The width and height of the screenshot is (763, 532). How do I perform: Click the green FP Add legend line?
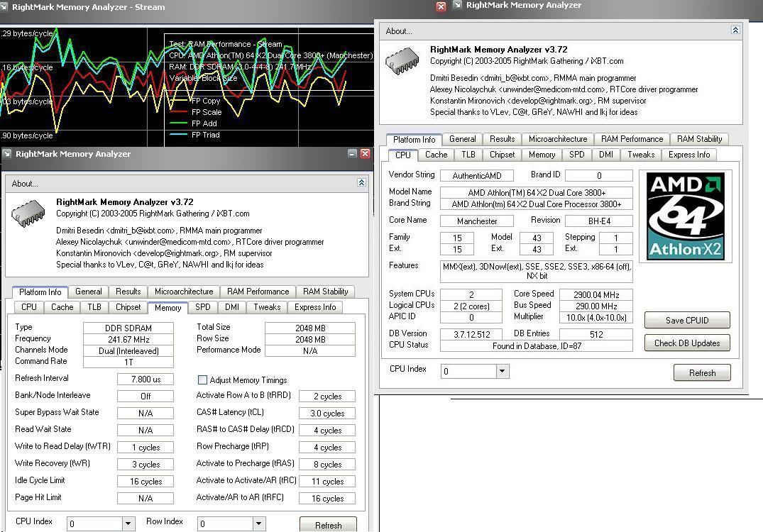pyautogui.click(x=179, y=123)
